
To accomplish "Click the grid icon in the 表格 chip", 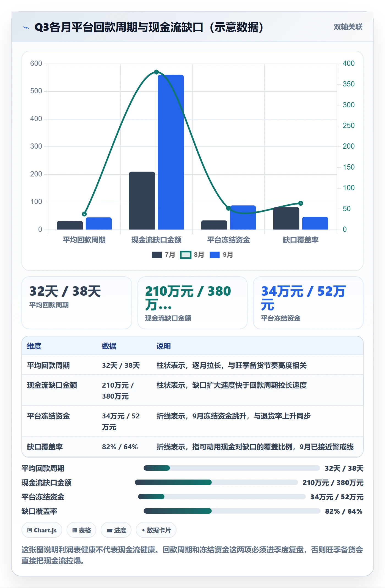I will point(75,530).
